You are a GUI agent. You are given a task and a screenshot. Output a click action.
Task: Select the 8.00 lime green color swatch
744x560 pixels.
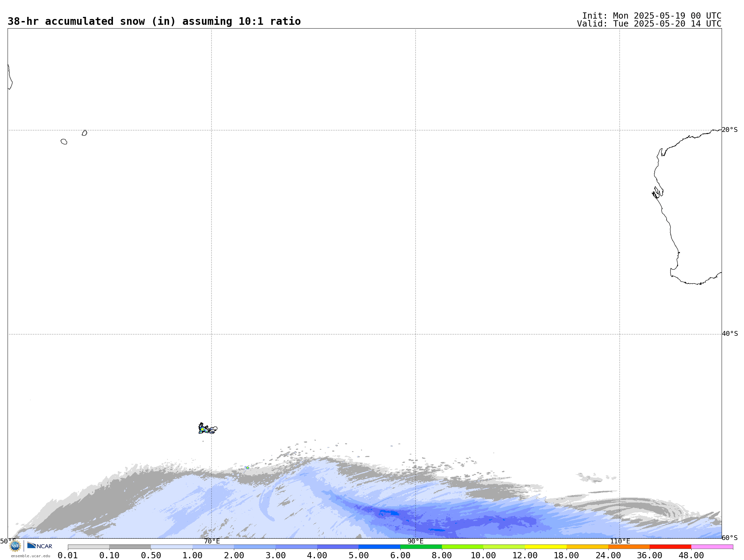point(463,547)
